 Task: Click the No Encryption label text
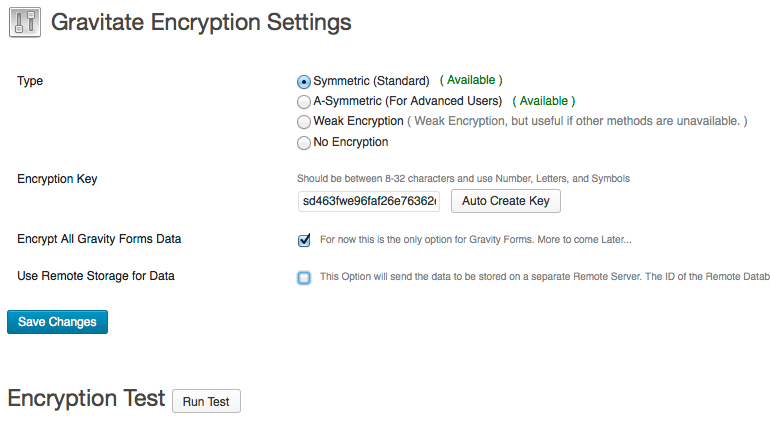[351, 142]
